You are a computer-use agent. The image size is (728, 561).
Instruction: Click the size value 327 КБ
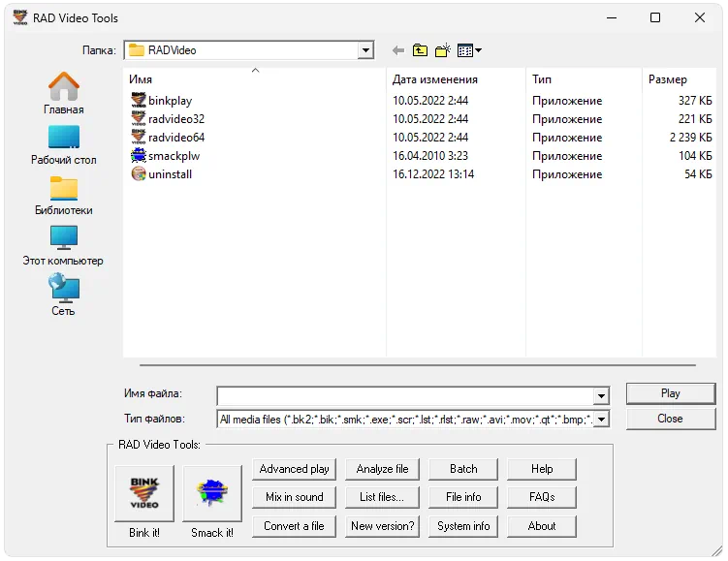[695, 100]
